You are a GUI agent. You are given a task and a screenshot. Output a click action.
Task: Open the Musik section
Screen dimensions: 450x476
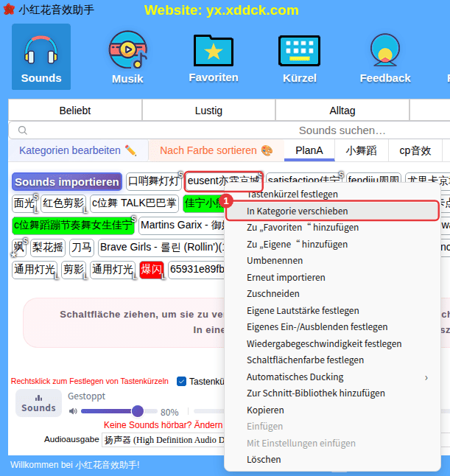[x=127, y=57]
